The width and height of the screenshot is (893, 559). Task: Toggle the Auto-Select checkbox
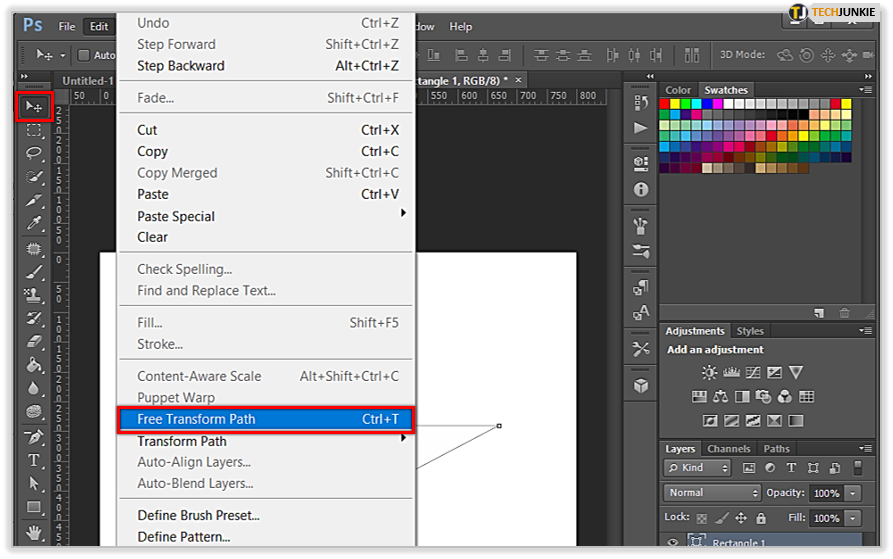click(x=84, y=55)
